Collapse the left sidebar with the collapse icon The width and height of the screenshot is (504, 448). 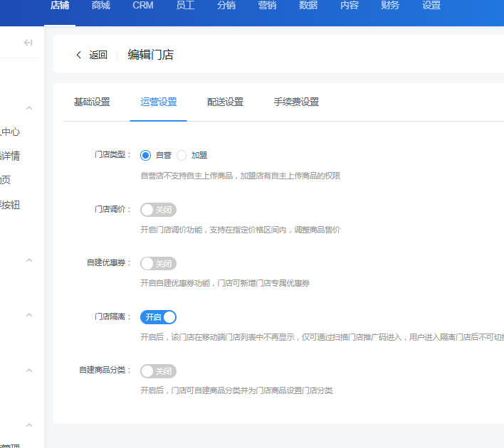[28, 43]
